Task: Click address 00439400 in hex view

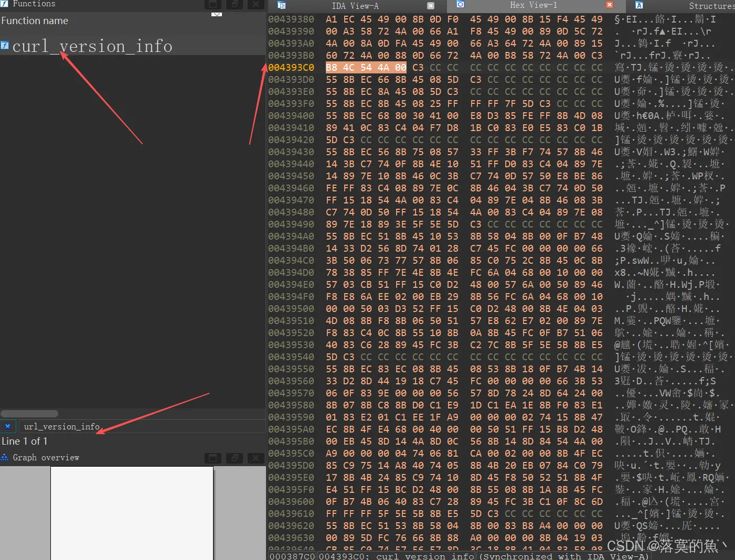Action: [x=291, y=116]
